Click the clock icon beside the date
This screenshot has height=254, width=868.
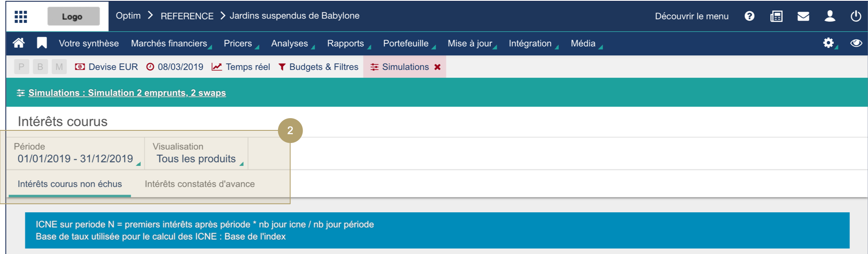click(150, 67)
